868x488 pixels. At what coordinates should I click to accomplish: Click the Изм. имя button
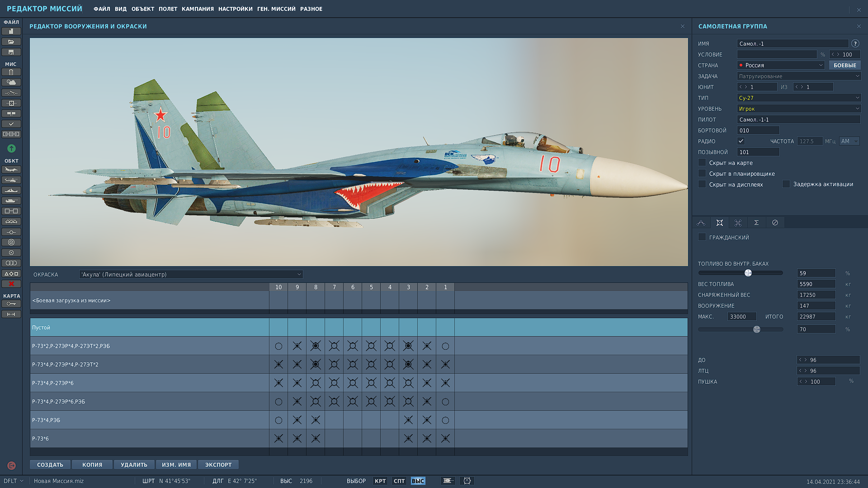pyautogui.click(x=176, y=465)
